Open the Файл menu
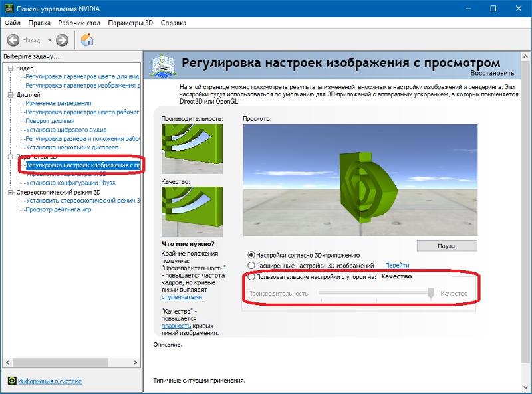 13,23
